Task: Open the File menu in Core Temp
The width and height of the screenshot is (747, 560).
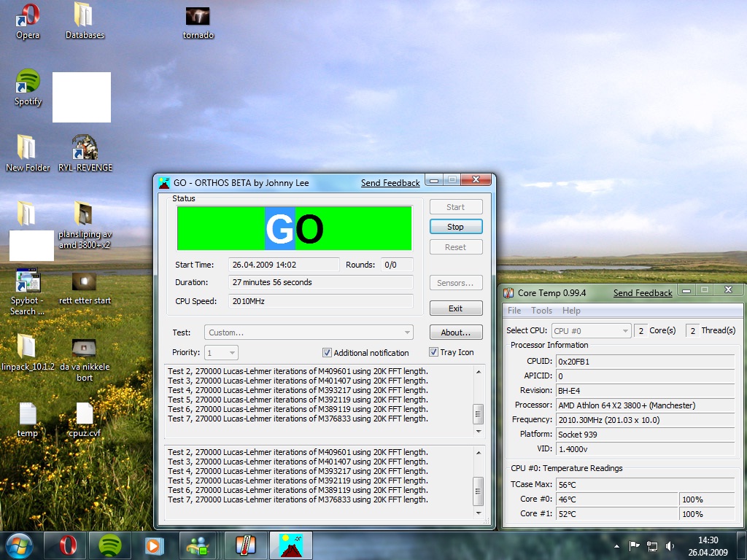Action: [514, 311]
